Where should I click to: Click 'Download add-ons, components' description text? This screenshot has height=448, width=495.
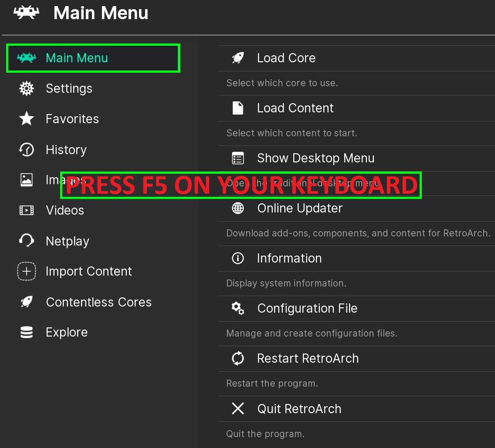(358, 233)
